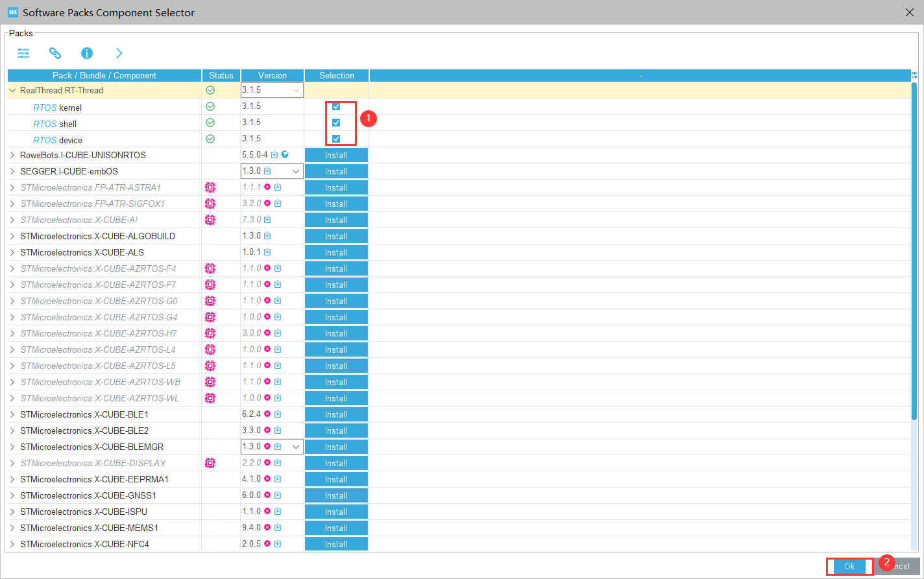Click the red error icon next to FP-ATR-ASTRA1 version

point(267,187)
